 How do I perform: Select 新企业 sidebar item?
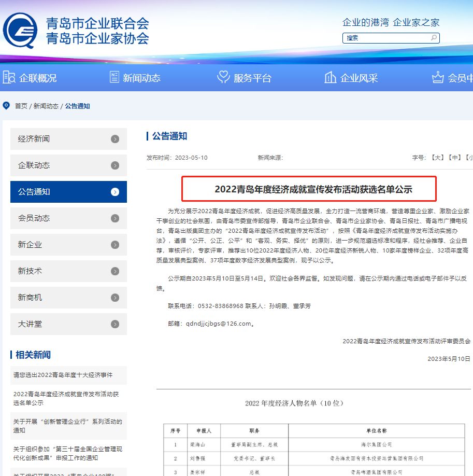click(x=68, y=245)
